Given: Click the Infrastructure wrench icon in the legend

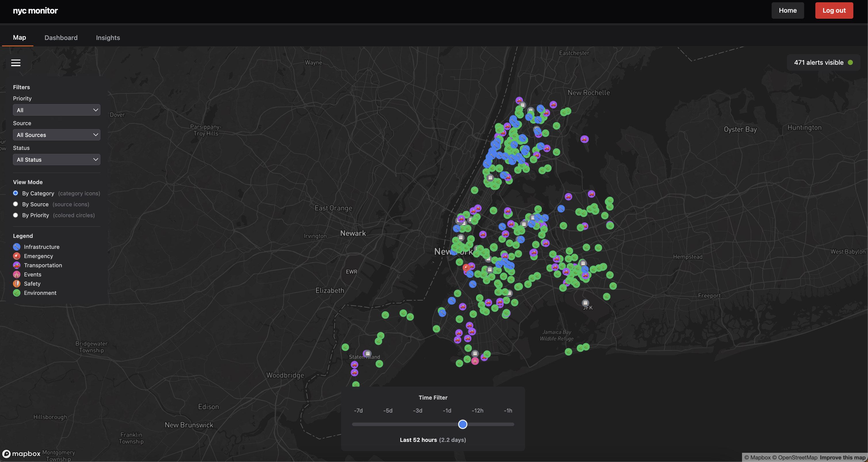Looking at the screenshot, I should (x=16, y=247).
